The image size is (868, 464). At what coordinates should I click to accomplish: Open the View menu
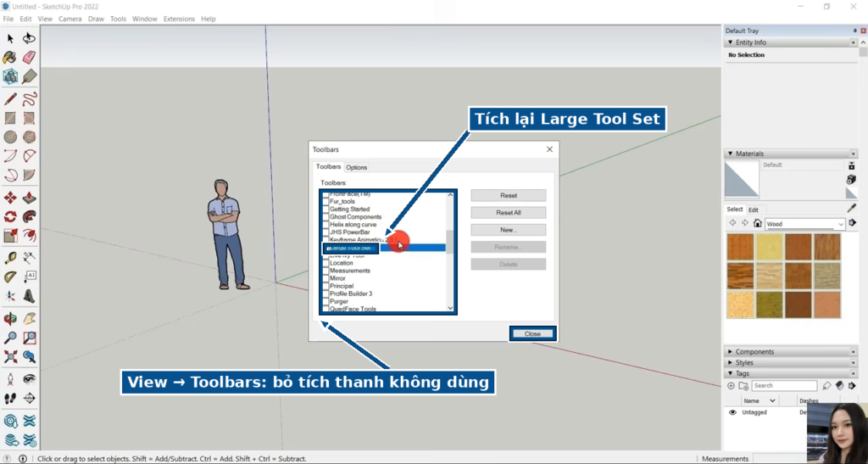45,19
